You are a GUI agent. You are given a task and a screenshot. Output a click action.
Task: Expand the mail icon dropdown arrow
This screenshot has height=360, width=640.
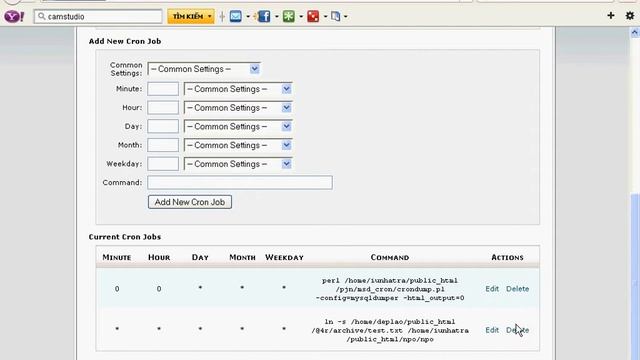pyautogui.click(x=248, y=17)
